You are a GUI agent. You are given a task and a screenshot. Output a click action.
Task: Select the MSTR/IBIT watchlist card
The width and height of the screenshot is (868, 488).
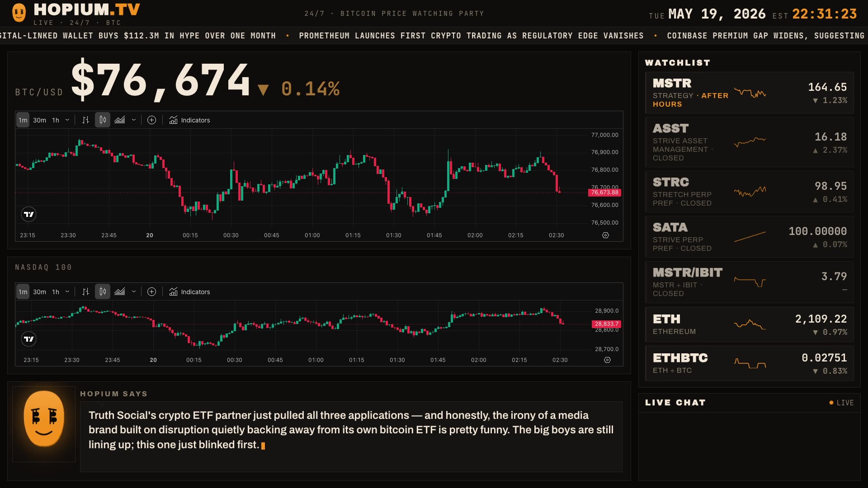tap(749, 282)
